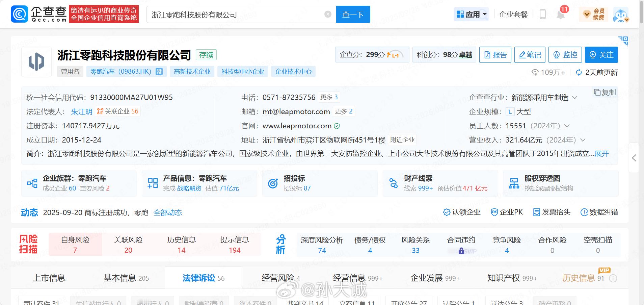Open the 应用 dropdown menu
Screen dimensions: 644x305
tap(472, 14)
